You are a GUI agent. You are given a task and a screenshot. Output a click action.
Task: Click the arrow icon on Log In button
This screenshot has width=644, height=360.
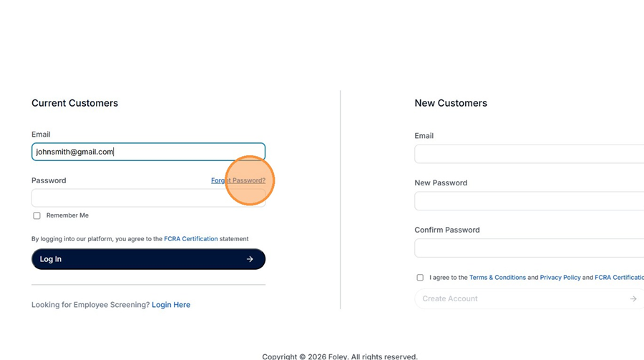250,259
